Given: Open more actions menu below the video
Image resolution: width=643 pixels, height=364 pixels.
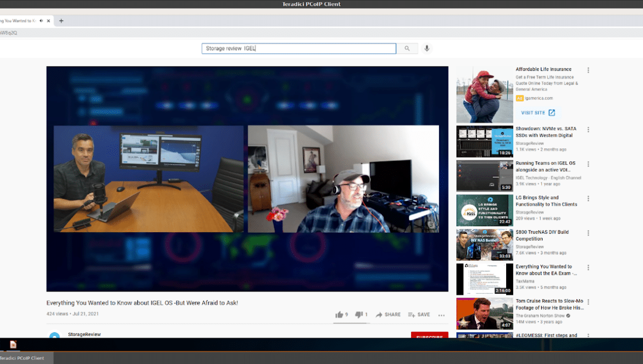Looking at the screenshot, I should [441, 315].
